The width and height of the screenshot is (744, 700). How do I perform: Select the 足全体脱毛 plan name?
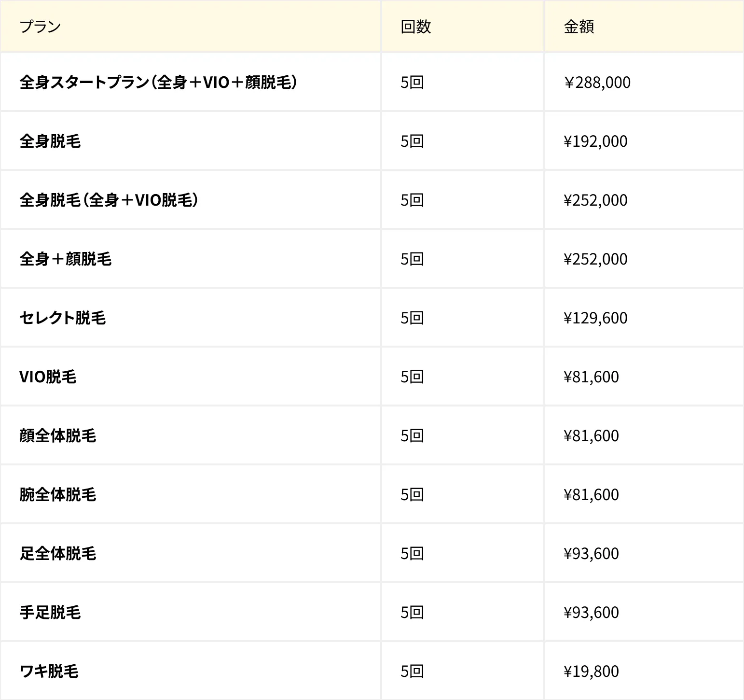58,554
